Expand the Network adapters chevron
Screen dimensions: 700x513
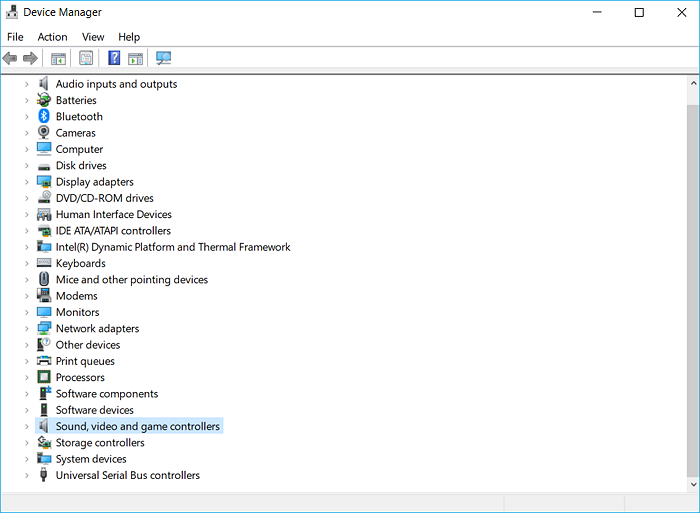27,328
